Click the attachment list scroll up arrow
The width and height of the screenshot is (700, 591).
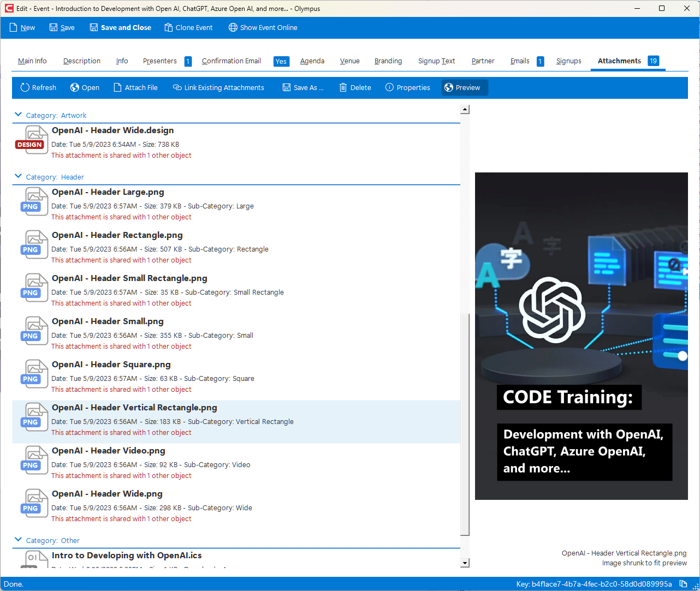pyautogui.click(x=465, y=110)
